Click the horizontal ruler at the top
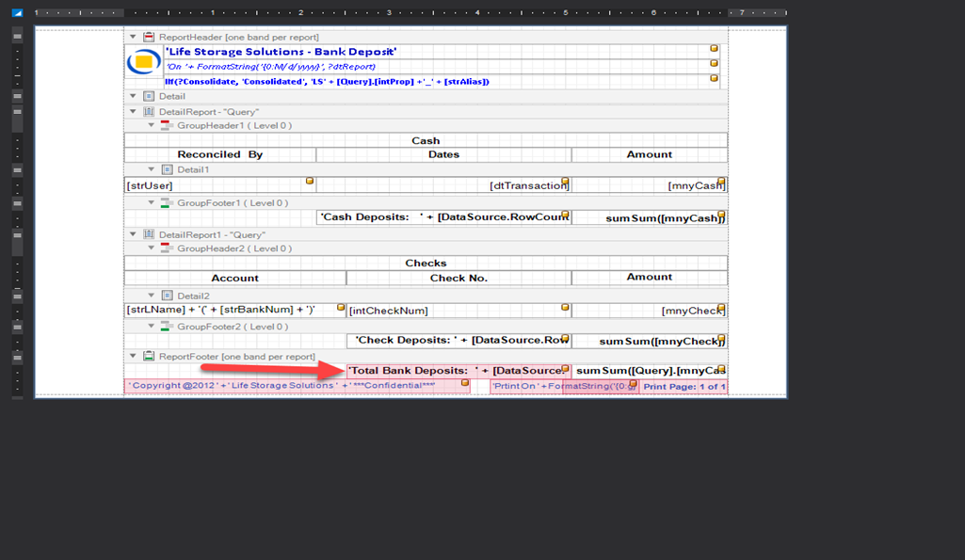 410,12
